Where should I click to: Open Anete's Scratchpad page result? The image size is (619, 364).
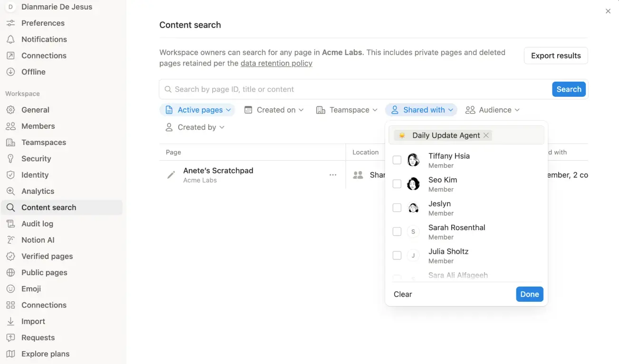218,171
